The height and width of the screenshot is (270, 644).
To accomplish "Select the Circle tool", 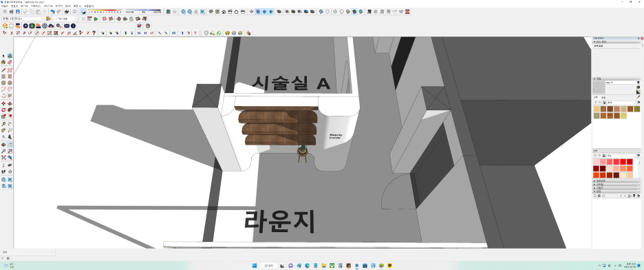I will (x=3, y=83).
